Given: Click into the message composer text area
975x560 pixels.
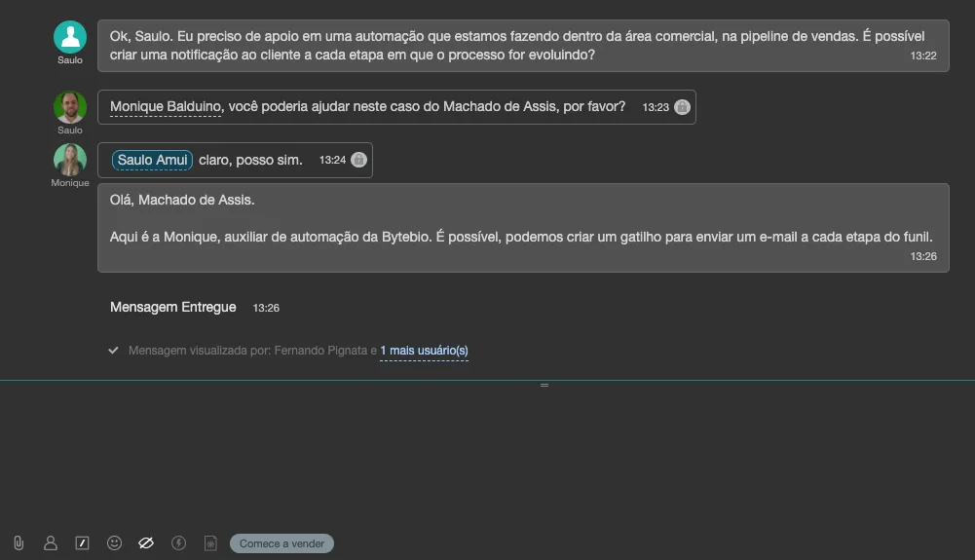Looking at the screenshot, I should 487,457.
